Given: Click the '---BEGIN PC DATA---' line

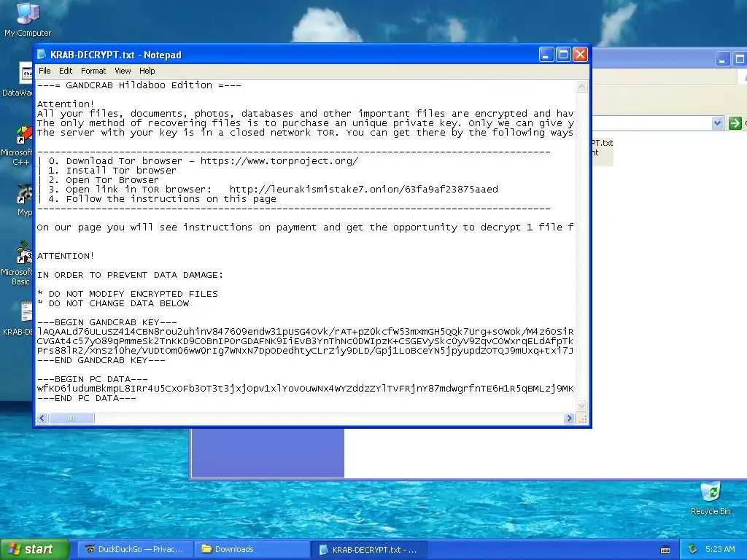Looking at the screenshot, I should point(92,379).
